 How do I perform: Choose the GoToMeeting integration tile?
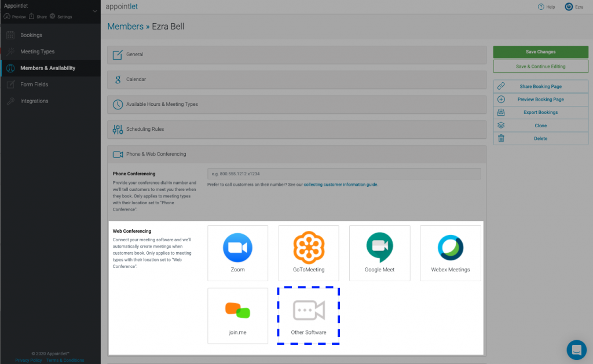309,253
